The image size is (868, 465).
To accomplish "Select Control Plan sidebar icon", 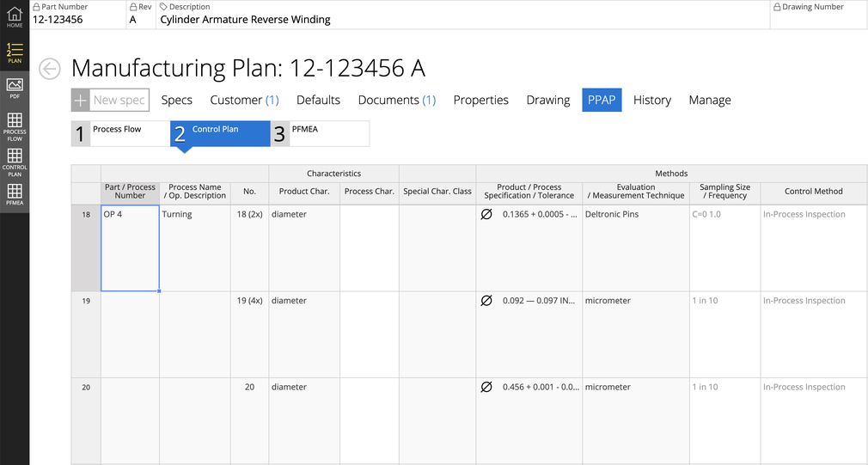I will (x=15, y=161).
